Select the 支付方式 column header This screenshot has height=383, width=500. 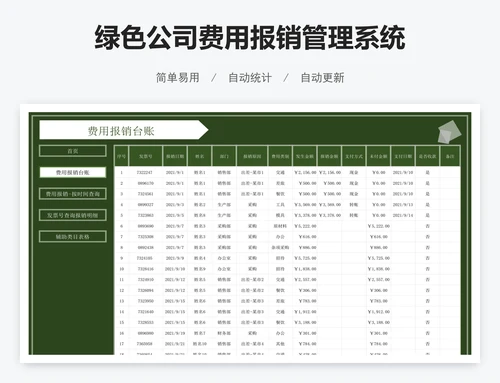pos(354,156)
